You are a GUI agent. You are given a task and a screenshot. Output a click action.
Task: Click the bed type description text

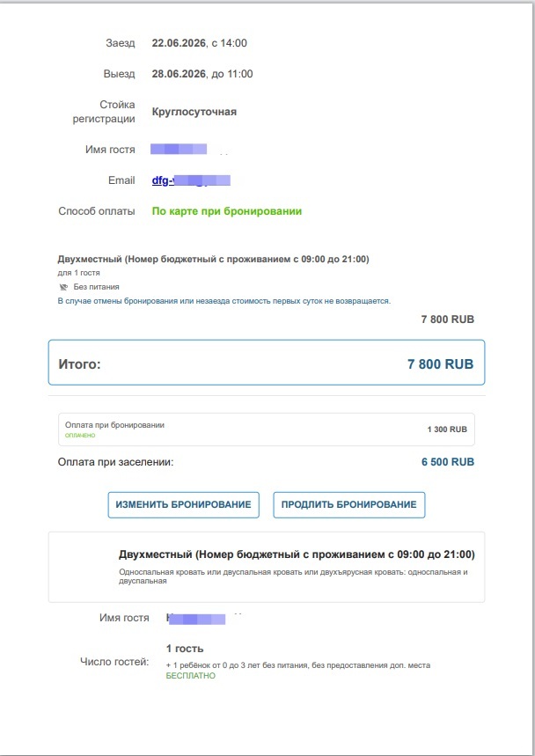293,576
